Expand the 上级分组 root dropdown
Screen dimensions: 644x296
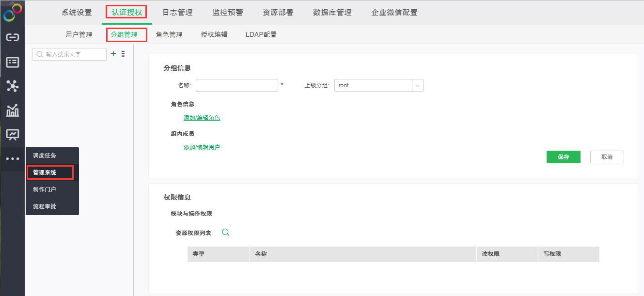coord(417,85)
